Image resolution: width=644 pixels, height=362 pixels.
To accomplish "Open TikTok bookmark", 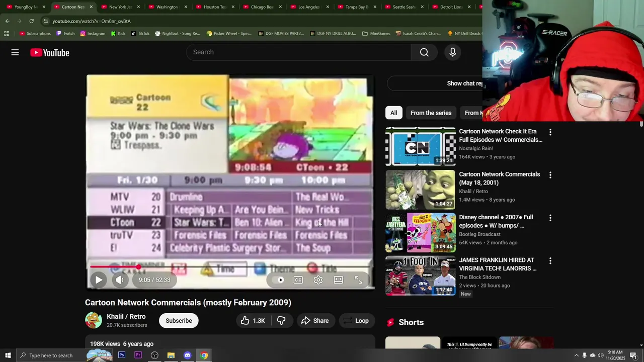I will click(140, 34).
